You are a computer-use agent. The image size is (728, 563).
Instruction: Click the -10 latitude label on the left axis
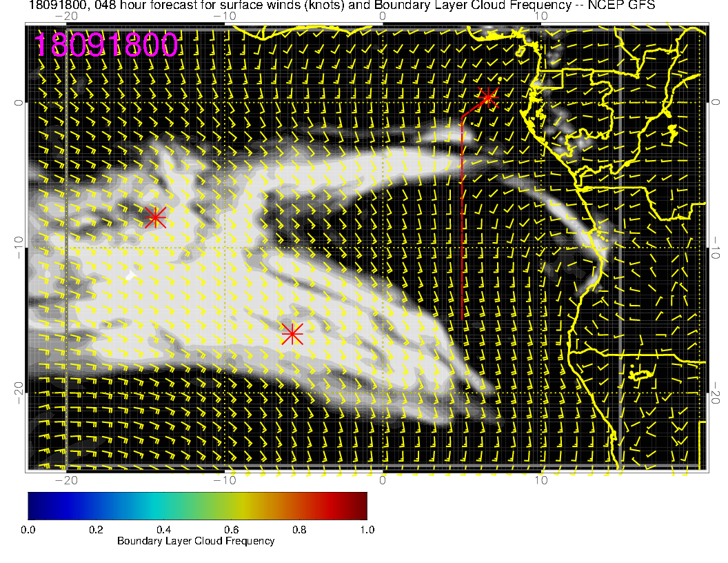19,247
